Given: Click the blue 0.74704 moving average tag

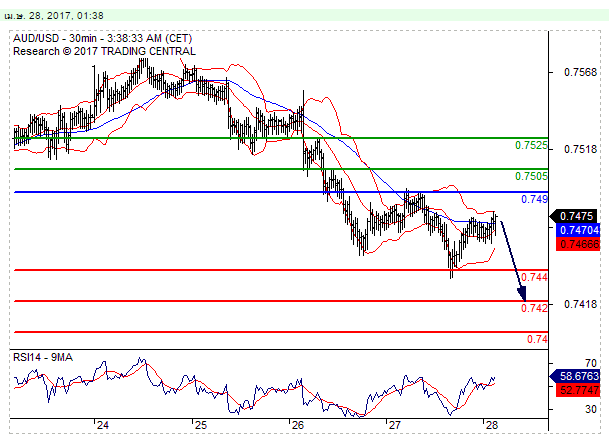Looking at the screenshot, I should pos(578,230).
